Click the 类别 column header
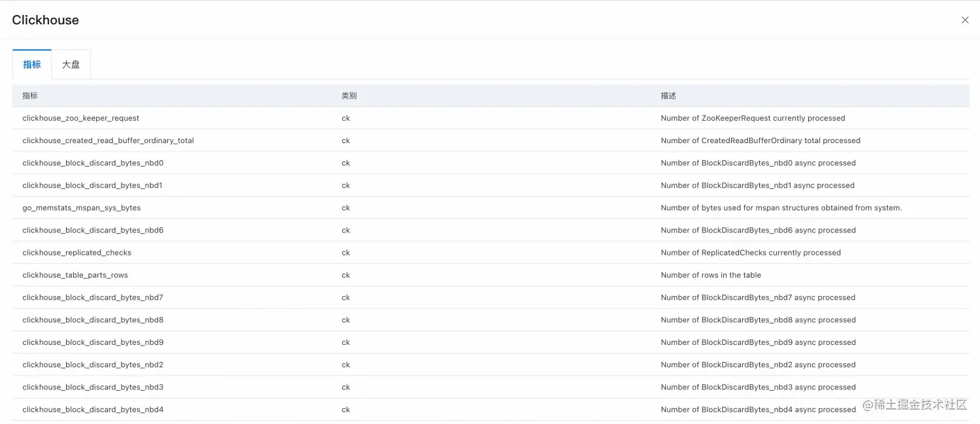The width and height of the screenshot is (980, 424). [x=349, y=95]
